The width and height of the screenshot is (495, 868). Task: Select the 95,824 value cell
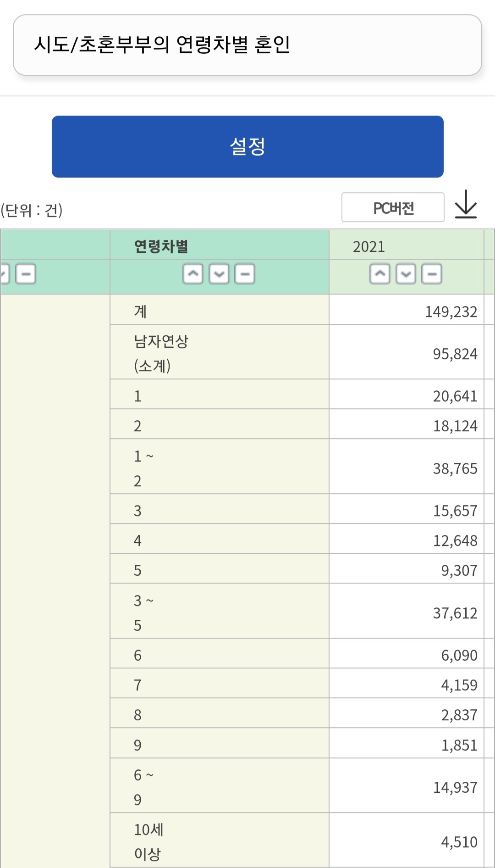(455, 354)
